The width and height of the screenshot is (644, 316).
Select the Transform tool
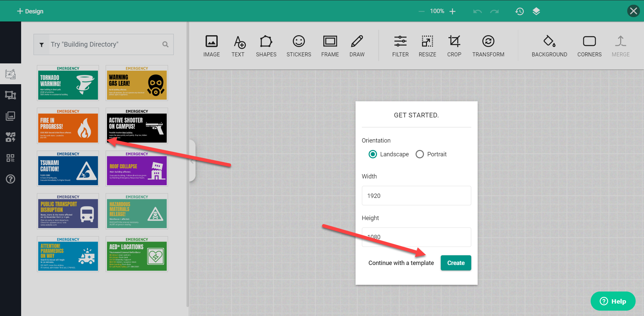point(488,45)
